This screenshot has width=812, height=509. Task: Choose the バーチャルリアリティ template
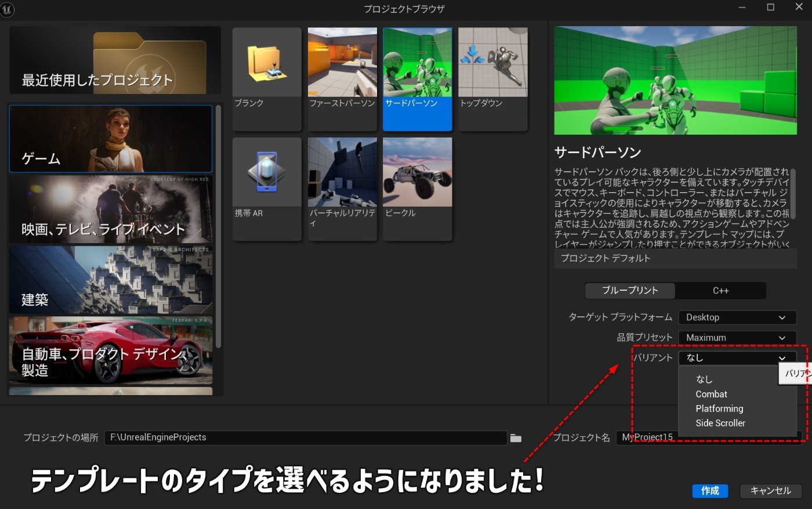point(342,189)
